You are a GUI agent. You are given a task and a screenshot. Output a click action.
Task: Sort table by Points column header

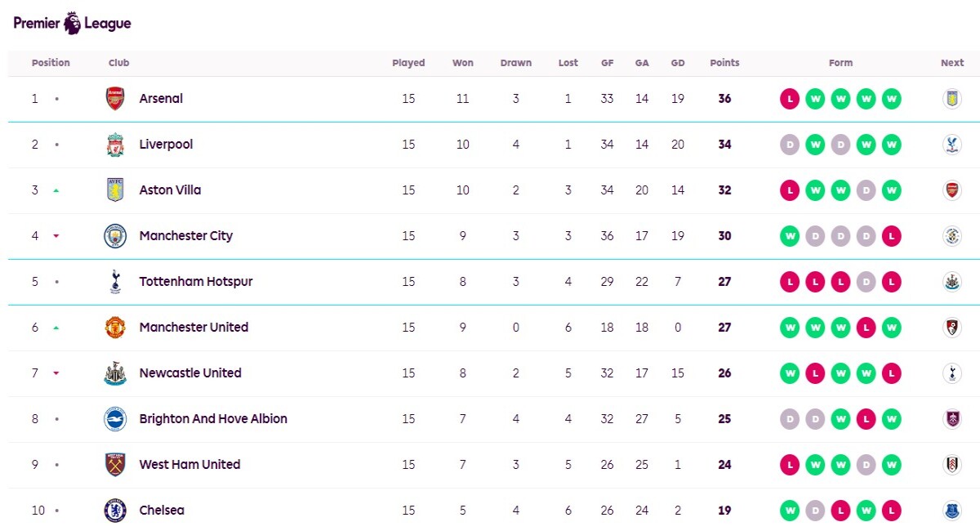pos(724,63)
